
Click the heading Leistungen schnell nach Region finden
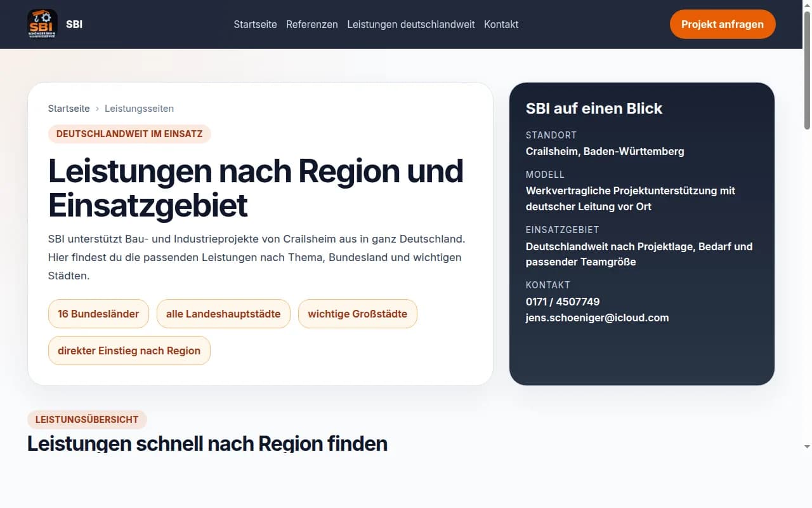(x=207, y=443)
